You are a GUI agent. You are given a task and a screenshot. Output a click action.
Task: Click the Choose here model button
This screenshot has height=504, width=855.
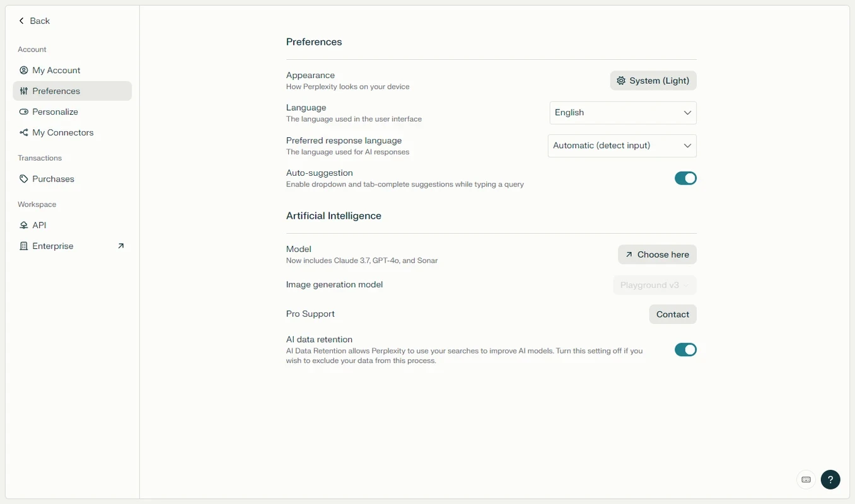[657, 255]
